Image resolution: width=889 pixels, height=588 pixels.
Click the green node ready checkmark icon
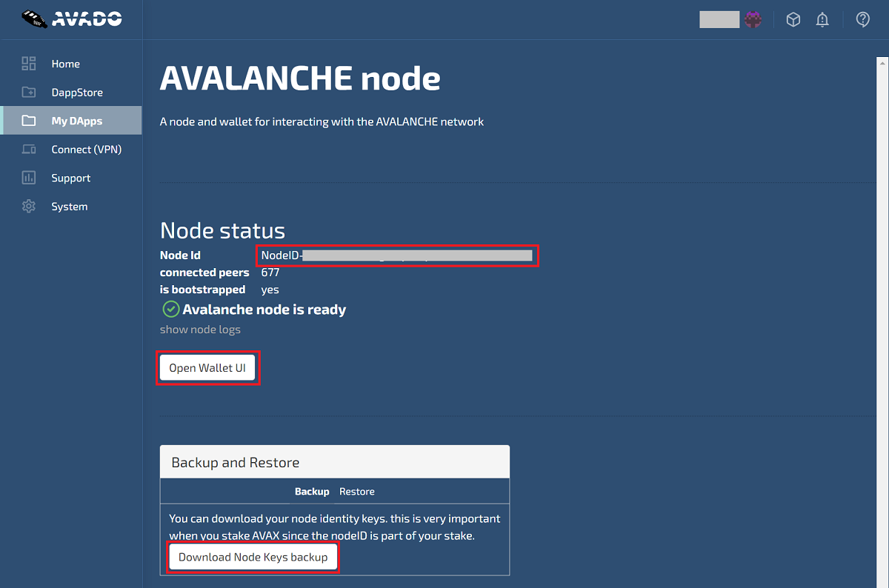pos(170,310)
